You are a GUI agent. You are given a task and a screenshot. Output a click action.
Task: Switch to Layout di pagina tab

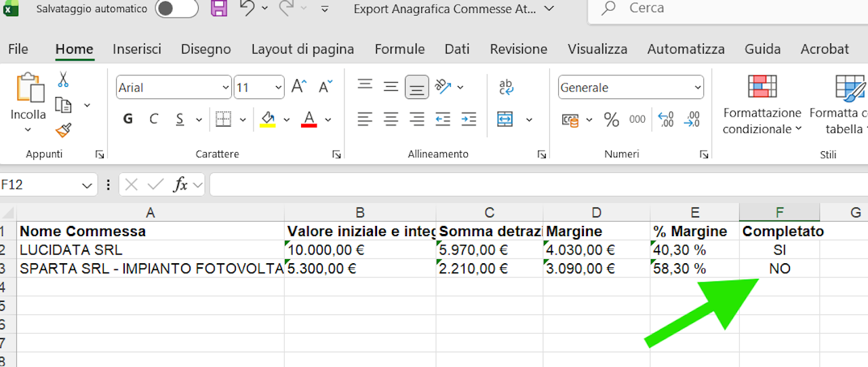click(302, 49)
